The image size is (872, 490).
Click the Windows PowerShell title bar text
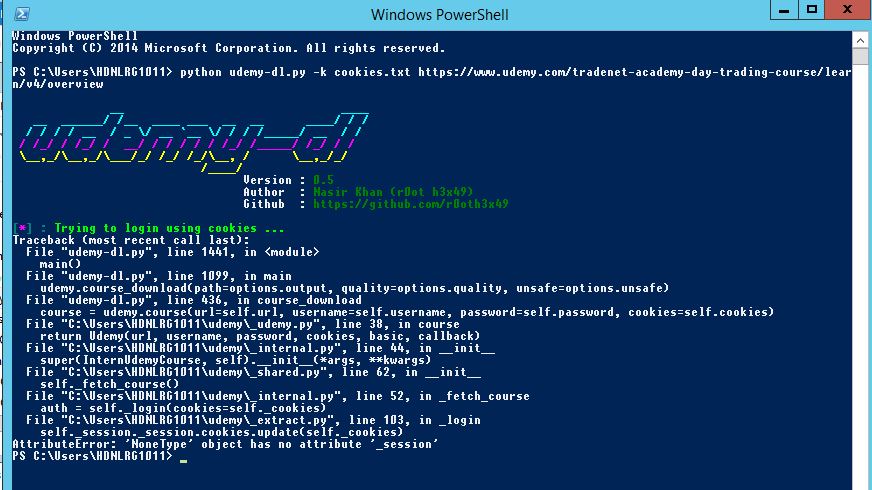coord(439,14)
